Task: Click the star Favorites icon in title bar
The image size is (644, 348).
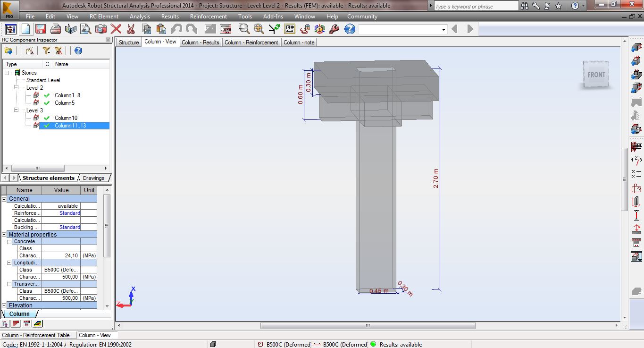Action: [559, 6]
